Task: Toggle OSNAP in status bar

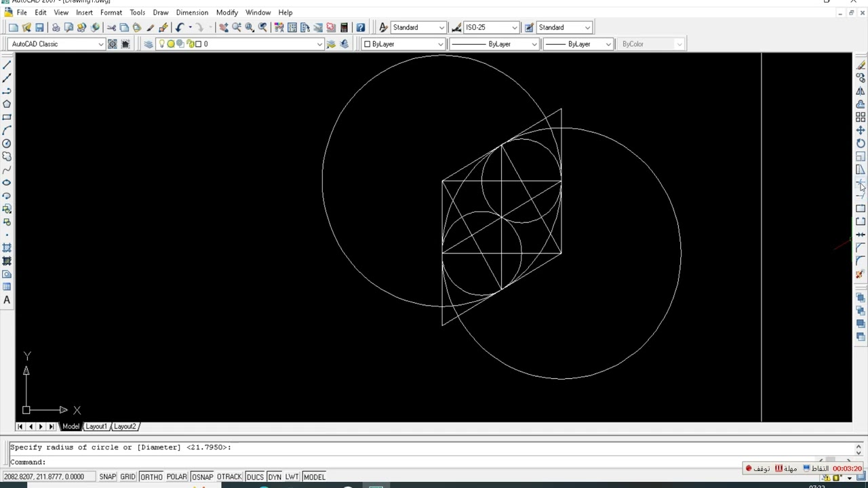Action: click(x=202, y=477)
